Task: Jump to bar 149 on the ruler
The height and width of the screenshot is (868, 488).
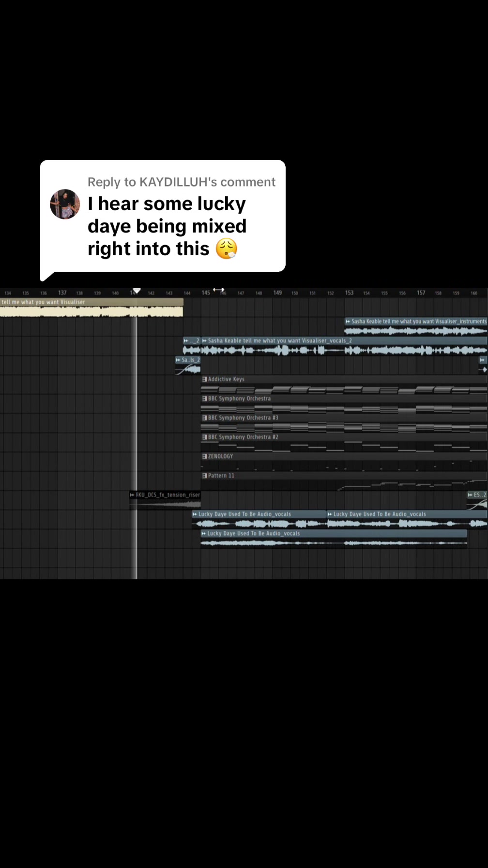Action: point(277,293)
